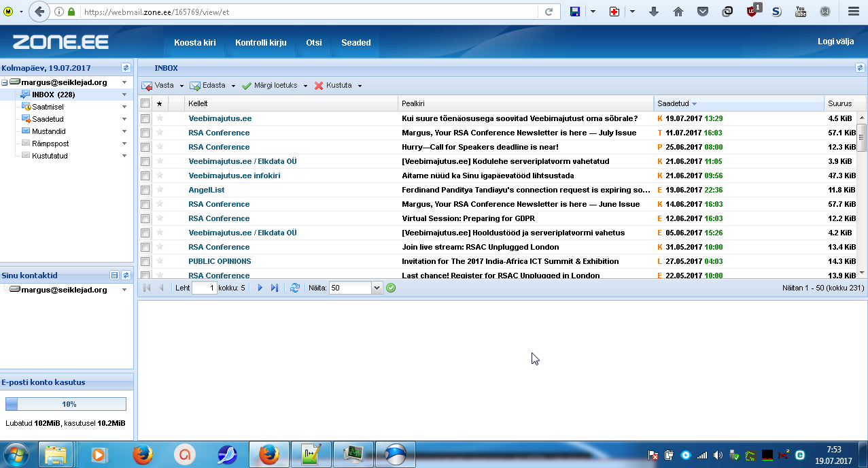Collapse the margus@seiklejad.org account tree
The height and width of the screenshot is (468, 868).
pos(4,82)
